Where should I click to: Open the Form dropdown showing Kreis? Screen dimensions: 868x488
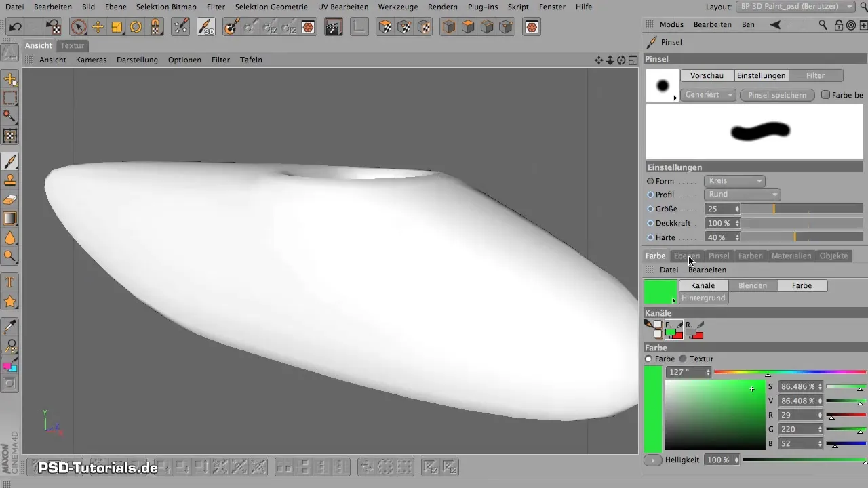click(735, 181)
